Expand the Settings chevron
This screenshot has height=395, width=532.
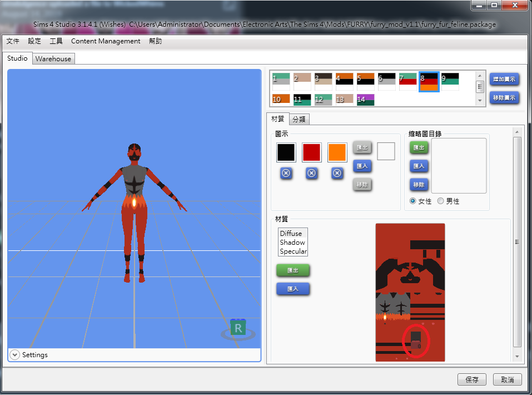14,354
